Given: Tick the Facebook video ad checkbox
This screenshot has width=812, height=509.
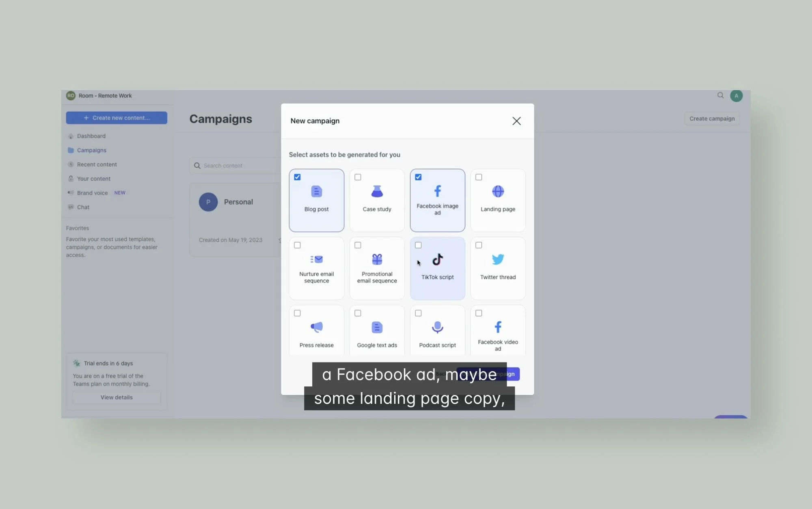Looking at the screenshot, I should pyautogui.click(x=479, y=313).
